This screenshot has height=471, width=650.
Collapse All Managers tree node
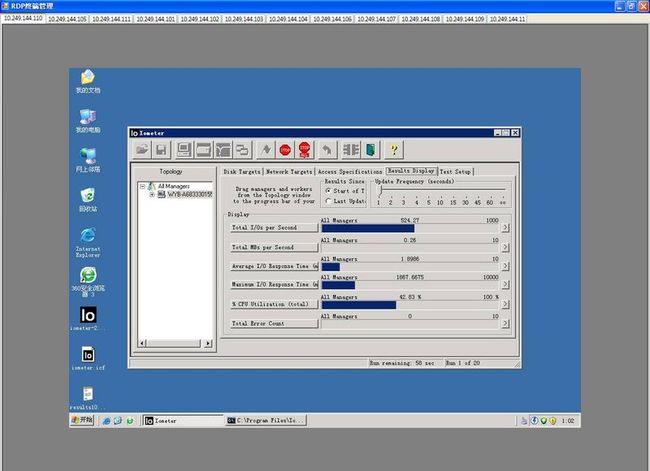coord(142,187)
